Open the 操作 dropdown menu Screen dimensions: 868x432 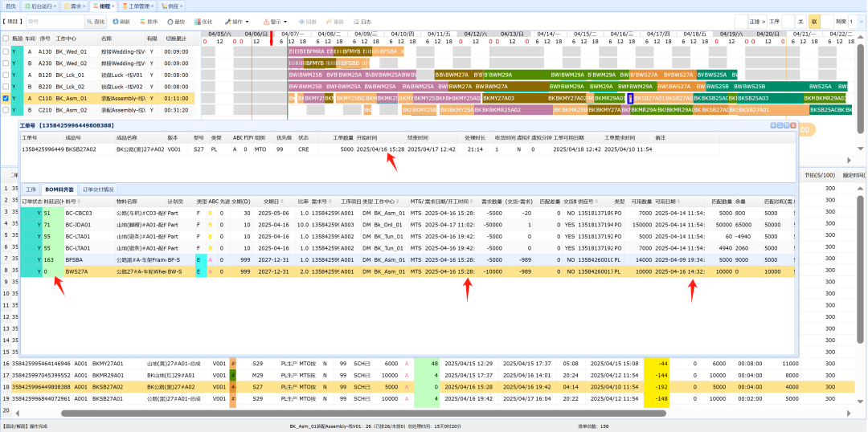point(236,22)
